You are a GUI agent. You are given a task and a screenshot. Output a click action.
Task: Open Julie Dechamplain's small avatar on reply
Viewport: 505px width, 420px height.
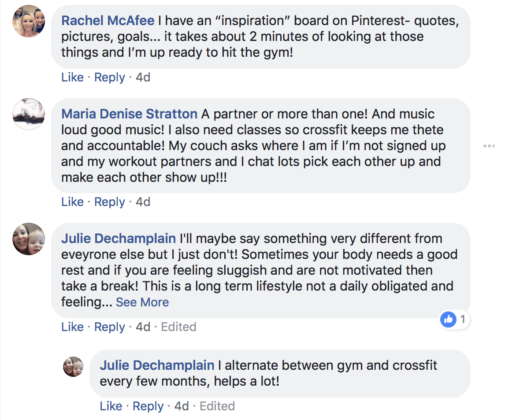click(x=73, y=367)
